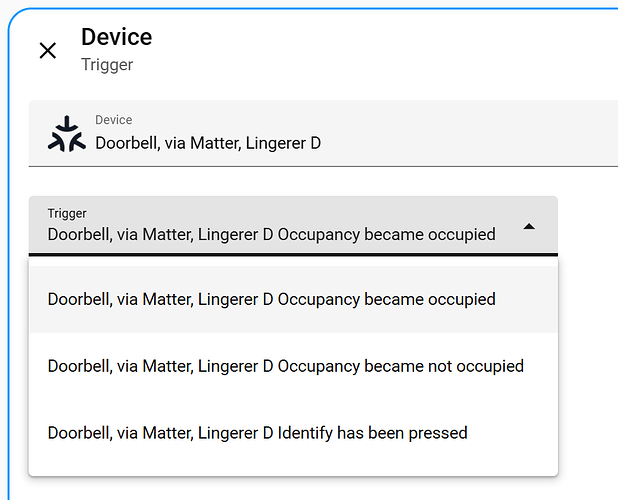Close the Device trigger dialog
The height and width of the screenshot is (500, 618).
(x=47, y=51)
